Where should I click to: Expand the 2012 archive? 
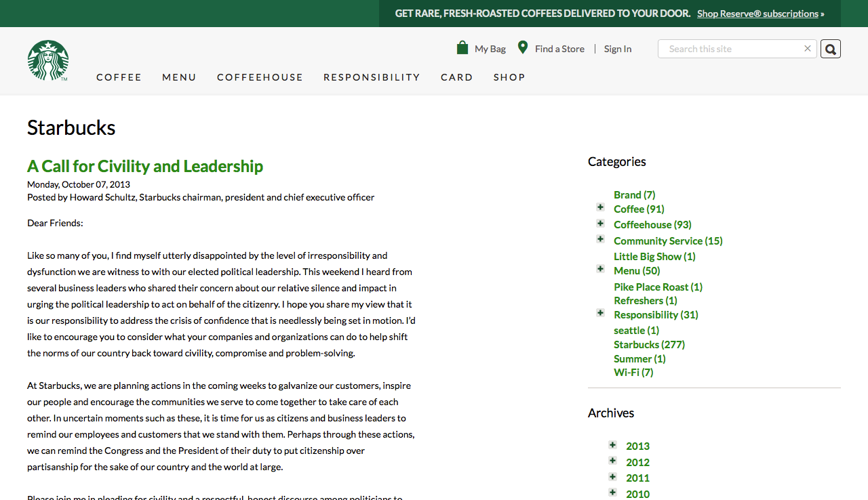612,461
